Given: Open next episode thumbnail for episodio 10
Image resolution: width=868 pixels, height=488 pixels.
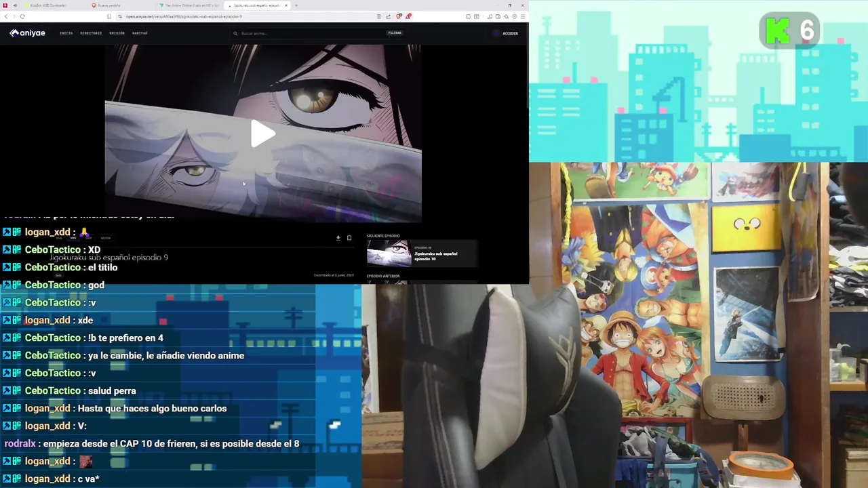Looking at the screenshot, I should pyautogui.click(x=389, y=253).
